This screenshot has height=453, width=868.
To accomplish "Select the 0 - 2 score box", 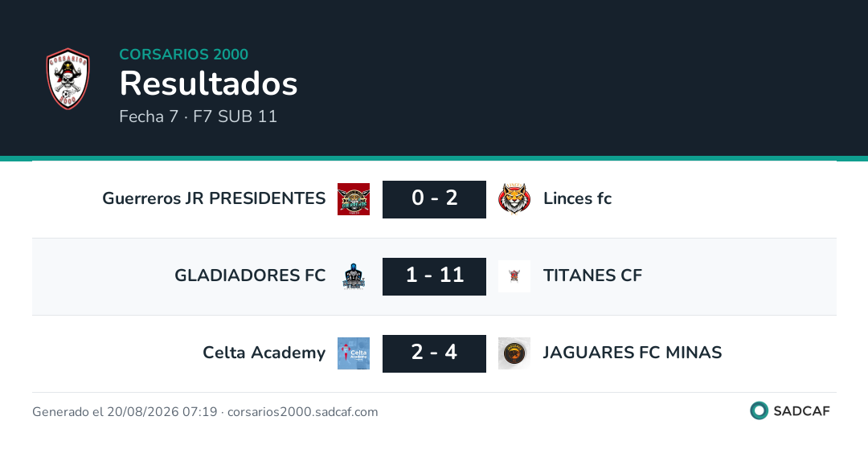I will coord(434,199).
